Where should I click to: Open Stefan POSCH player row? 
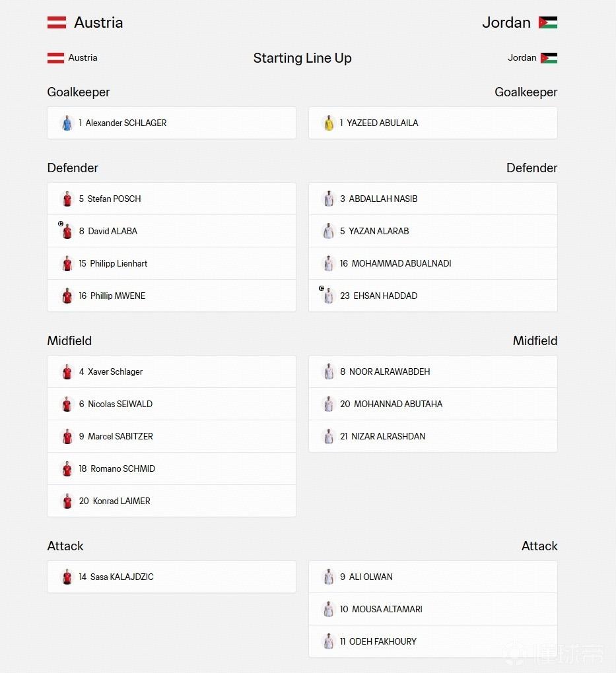coord(172,199)
